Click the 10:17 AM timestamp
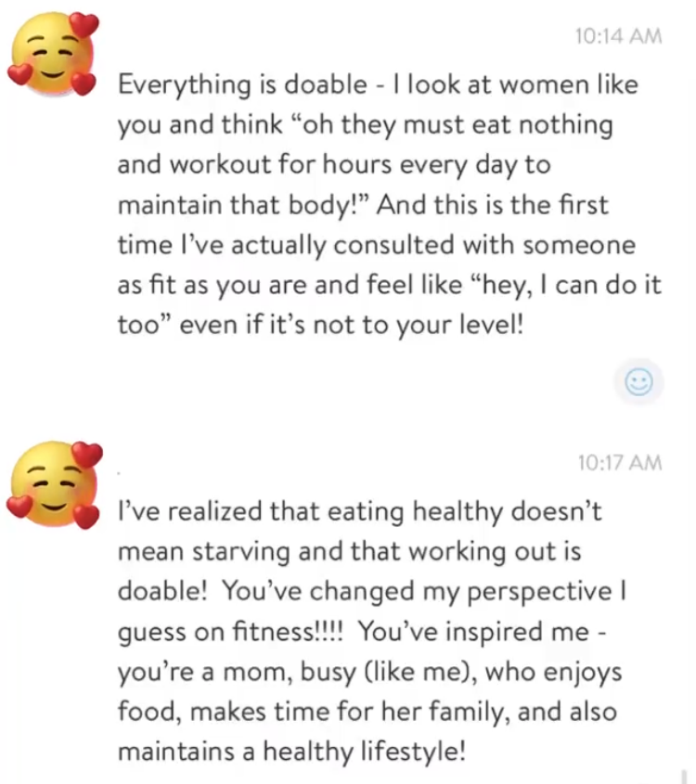The width and height of the screenshot is (696, 784). pos(619,461)
